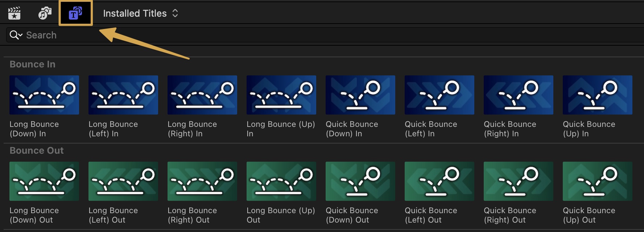Choose Quick Bounce (Up) In title

pyautogui.click(x=598, y=95)
